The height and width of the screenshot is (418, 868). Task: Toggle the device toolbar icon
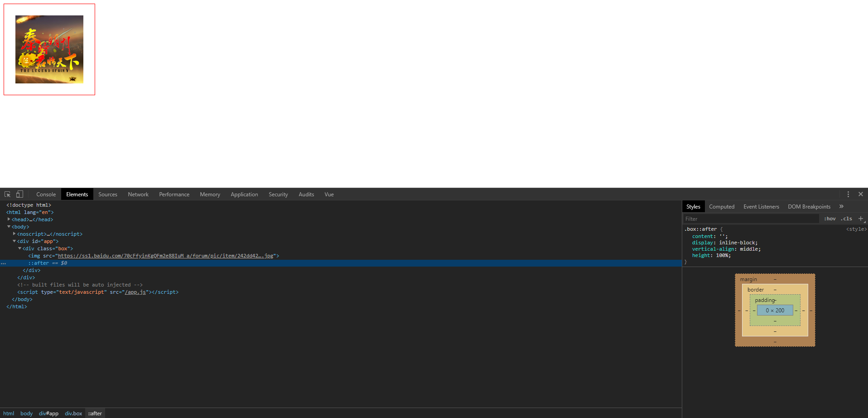click(19, 194)
